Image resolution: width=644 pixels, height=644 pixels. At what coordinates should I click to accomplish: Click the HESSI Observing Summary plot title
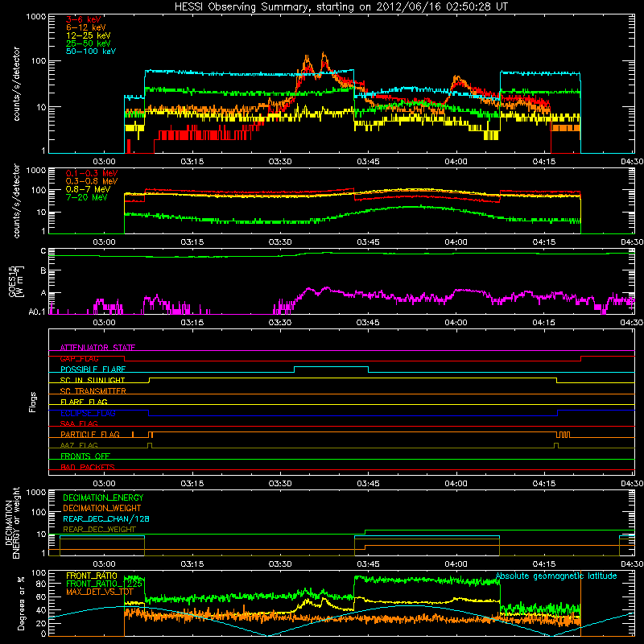coord(341,7)
